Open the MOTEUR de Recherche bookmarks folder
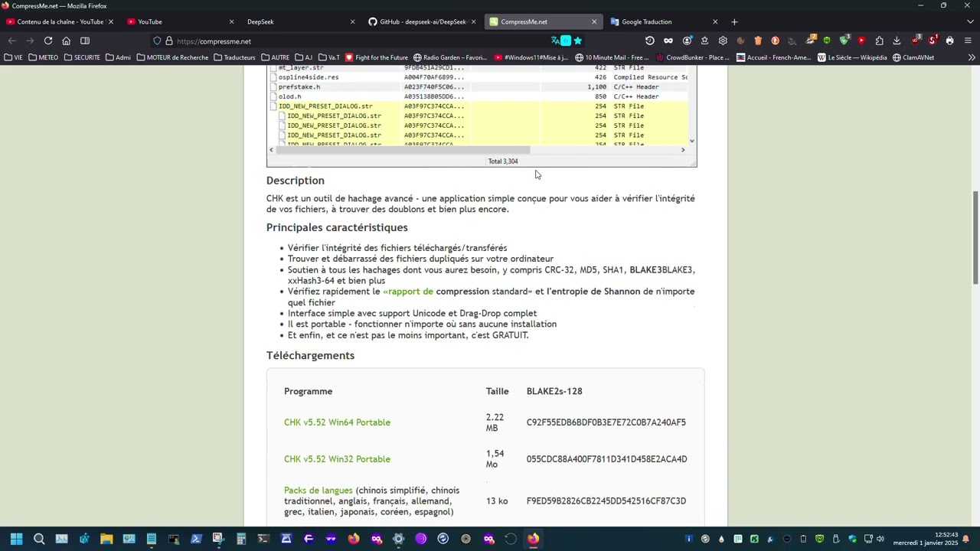This screenshot has width=980, height=551. (172, 57)
